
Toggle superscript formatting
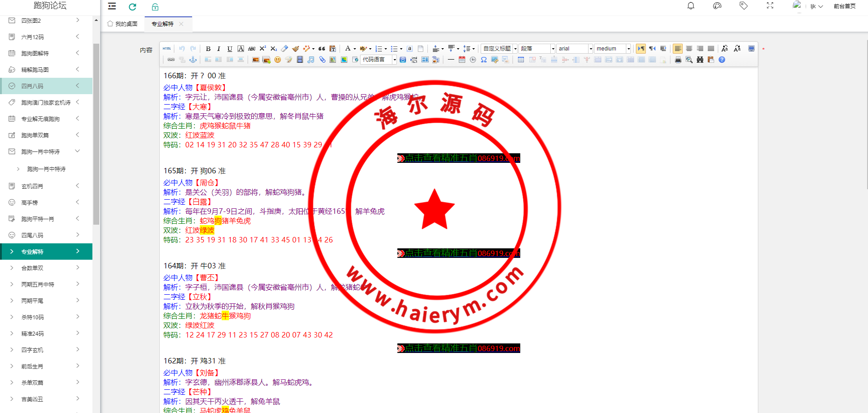click(263, 48)
